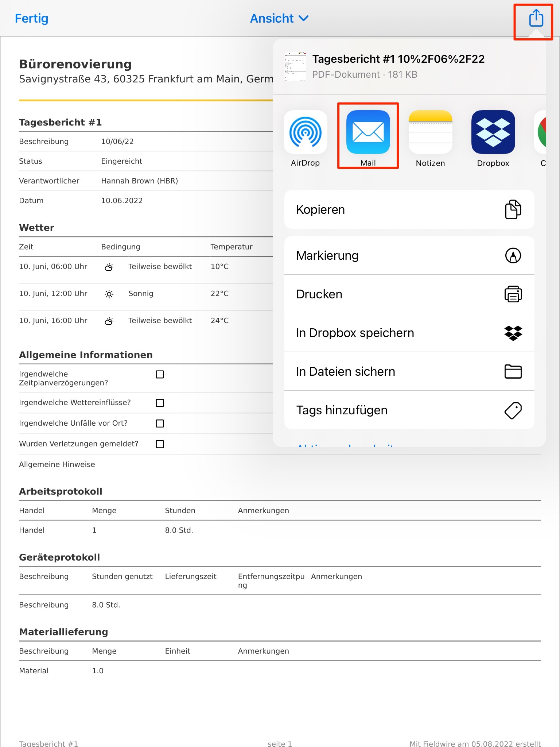Tap the 8.0 Std. value in Arbeitsprotokoll

(179, 530)
